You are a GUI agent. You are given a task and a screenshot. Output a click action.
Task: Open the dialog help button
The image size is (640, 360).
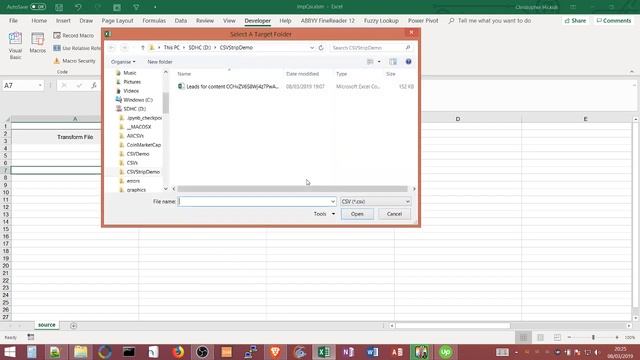pos(408,62)
